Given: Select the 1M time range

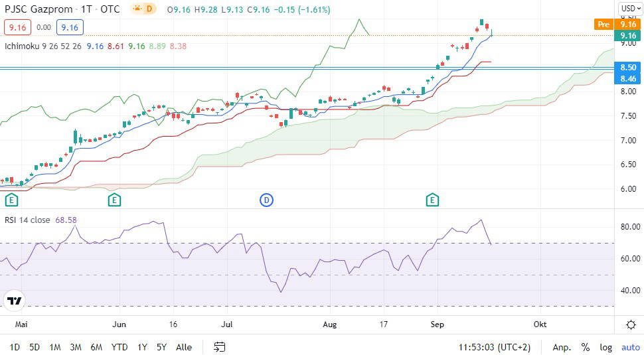Looking at the screenshot, I should [x=55, y=347].
